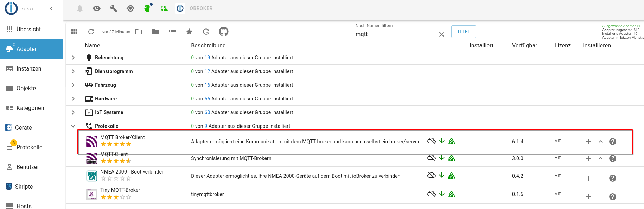Click MQTT Broker/Client star rating
Screen dimensions: 644x209
coord(116,144)
